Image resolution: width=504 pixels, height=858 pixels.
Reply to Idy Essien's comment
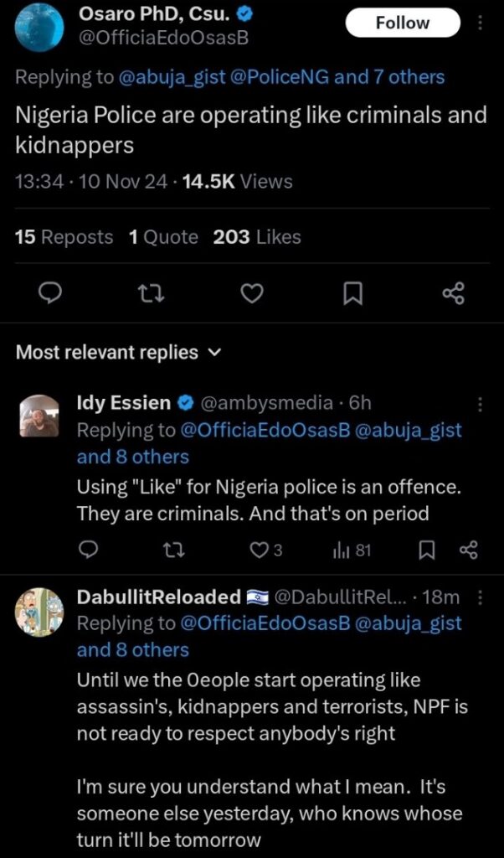(x=90, y=550)
